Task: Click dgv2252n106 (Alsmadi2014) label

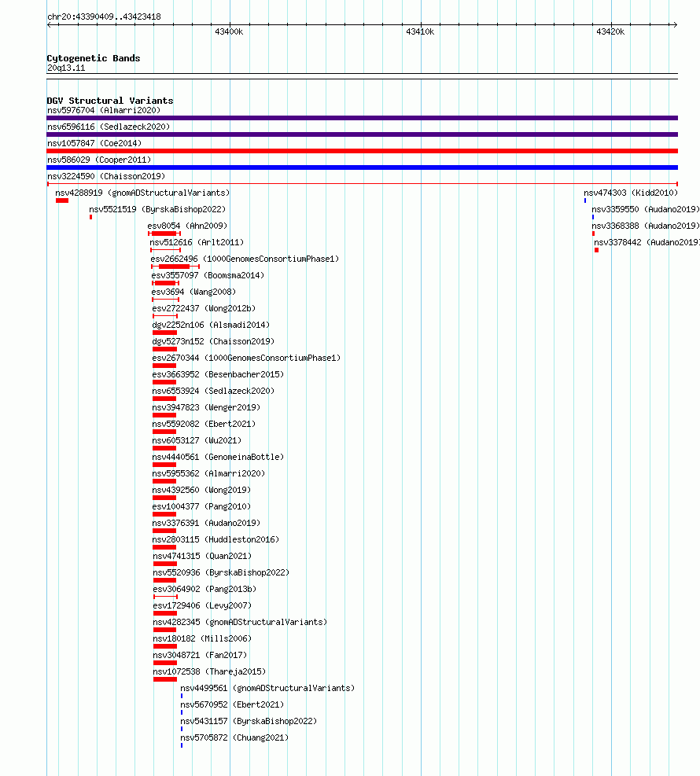Action: pyautogui.click(x=211, y=325)
